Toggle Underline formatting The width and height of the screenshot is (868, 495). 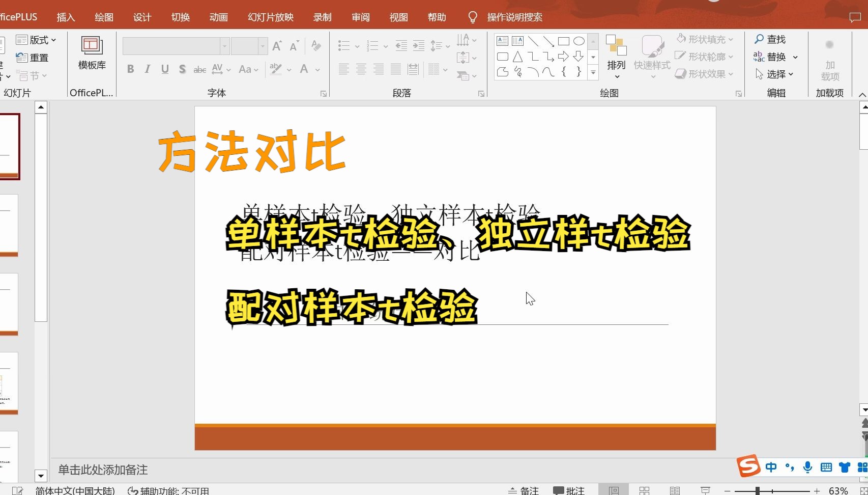click(x=165, y=69)
